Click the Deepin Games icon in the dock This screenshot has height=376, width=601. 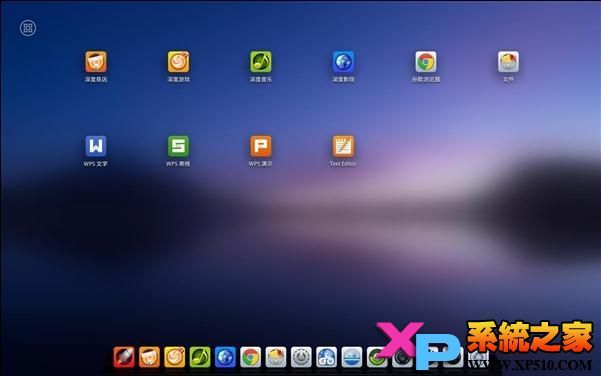click(174, 357)
